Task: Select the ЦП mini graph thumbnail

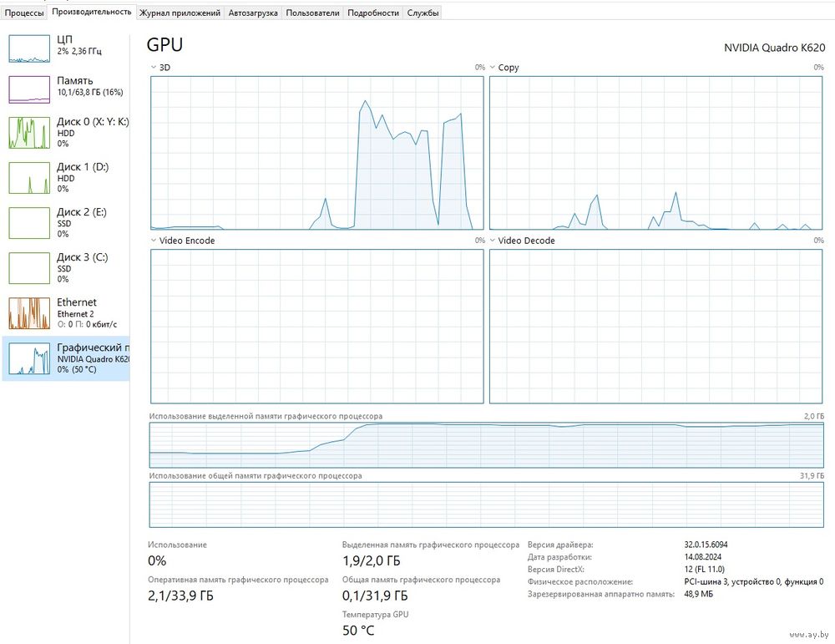Action: [30, 48]
